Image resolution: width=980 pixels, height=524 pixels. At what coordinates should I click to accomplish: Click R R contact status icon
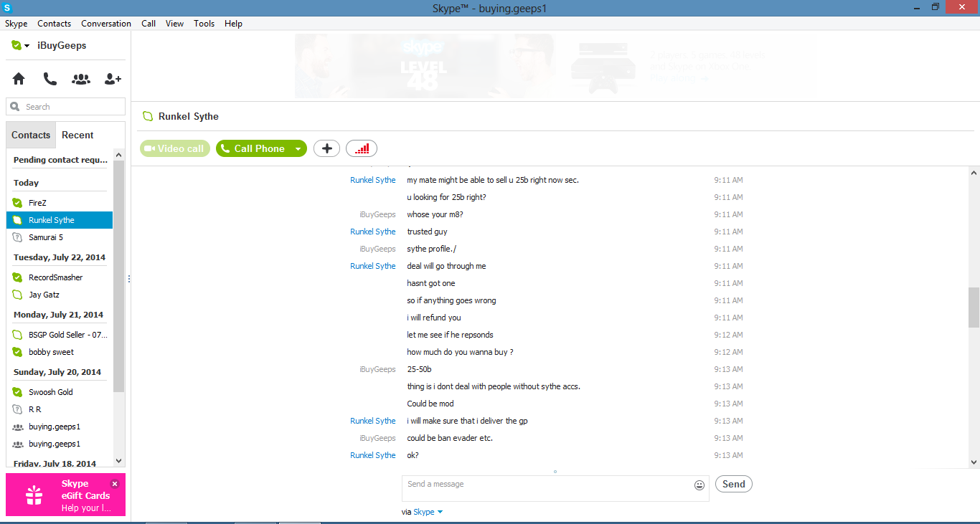point(18,409)
